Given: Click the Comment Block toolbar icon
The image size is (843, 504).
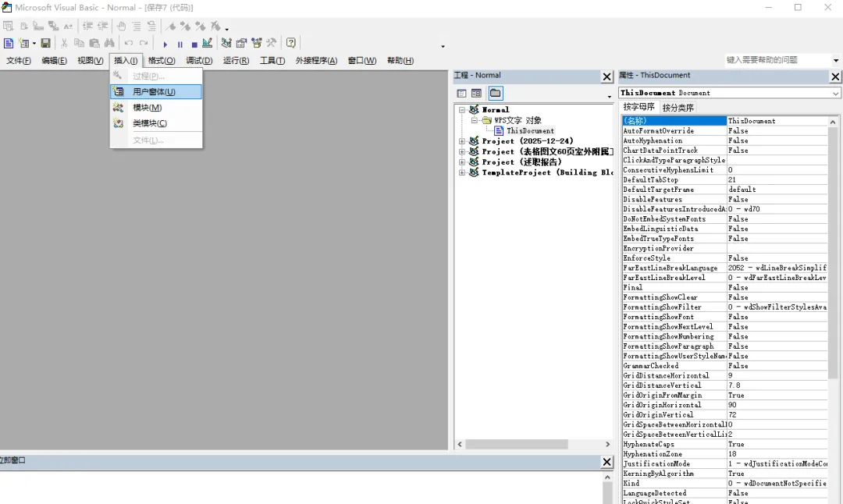Looking at the screenshot, I should (137, 26).
